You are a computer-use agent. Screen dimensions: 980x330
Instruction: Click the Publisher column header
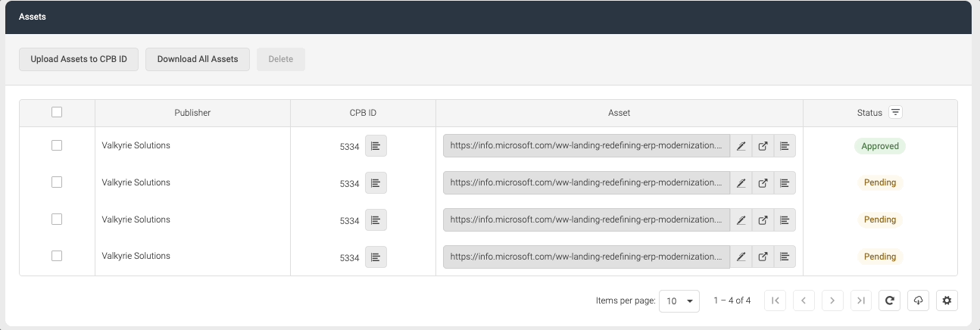tap(192, 113)
